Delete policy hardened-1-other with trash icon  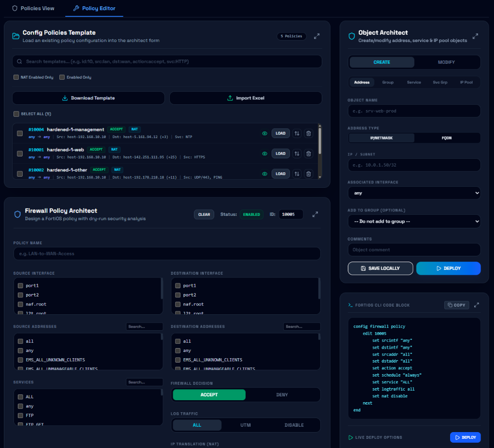[308, 174]
